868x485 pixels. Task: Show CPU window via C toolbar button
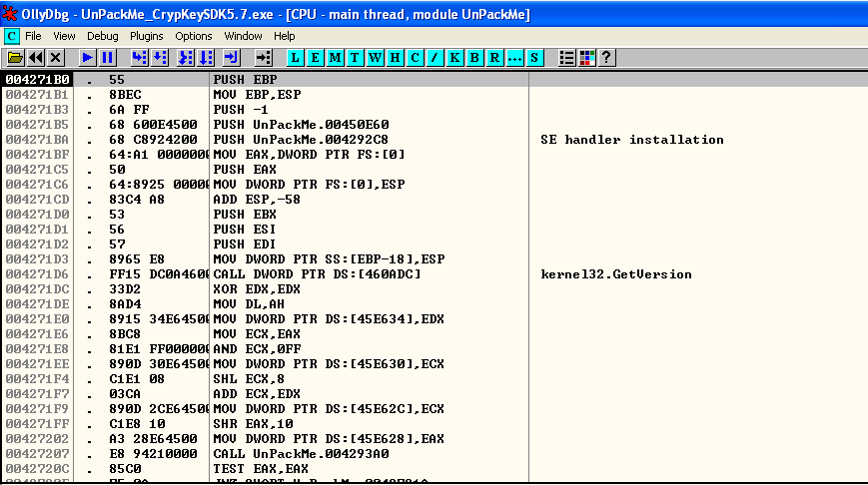[x=415, y=58]
